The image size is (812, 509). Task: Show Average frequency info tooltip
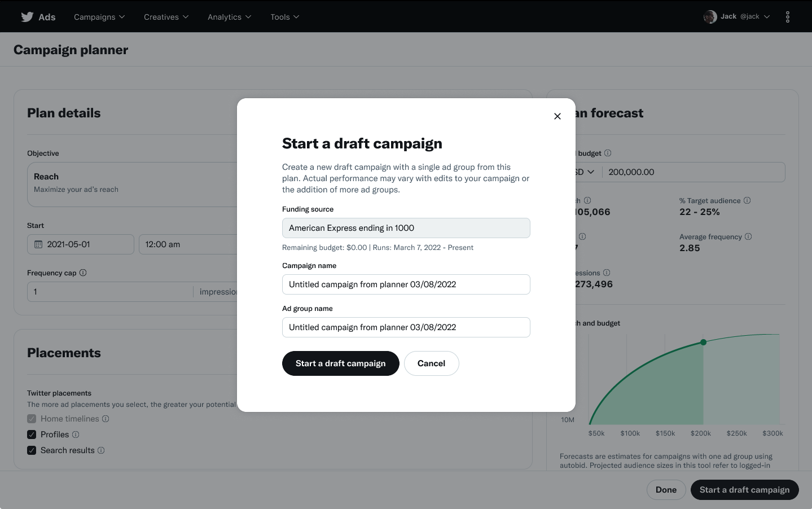click(x=748, y=236)
